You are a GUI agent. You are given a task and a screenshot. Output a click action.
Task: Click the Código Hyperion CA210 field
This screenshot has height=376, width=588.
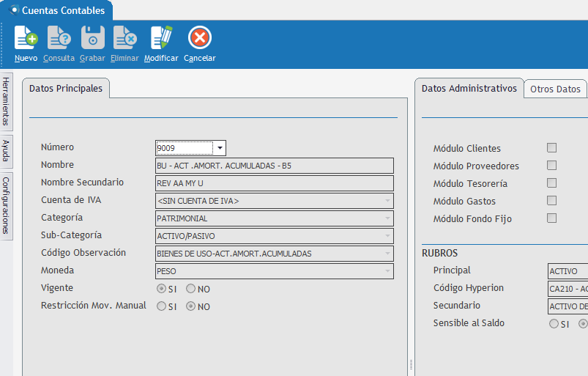coord(567,289)
